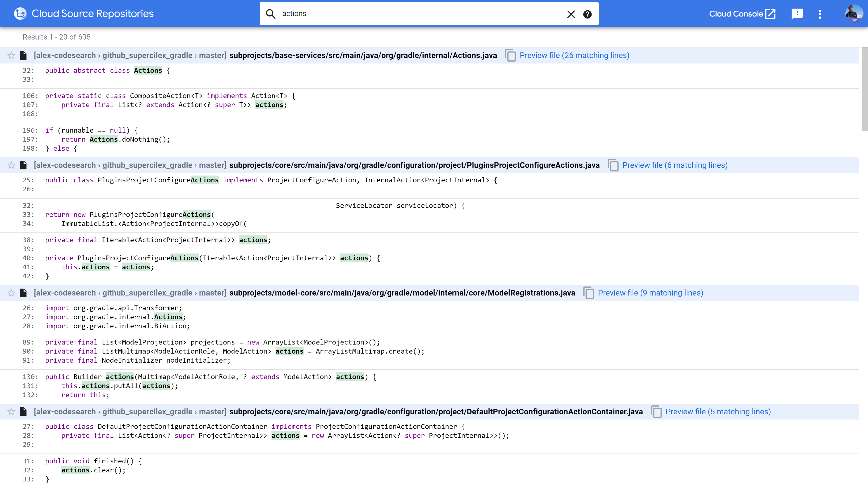
Task: Open the three-dot more options menu
Action: tap(820, 14)
